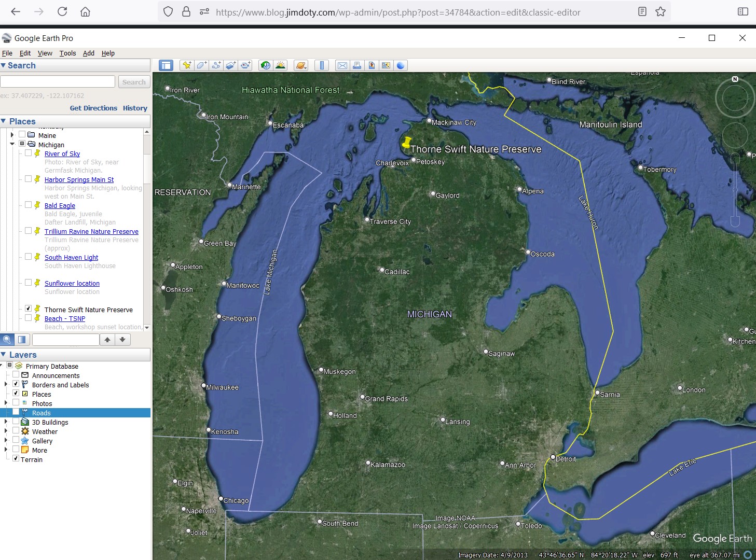Click browser reload icon
Image resolution: width=756 pixels, height=560 pixels.
pos(62,11)
